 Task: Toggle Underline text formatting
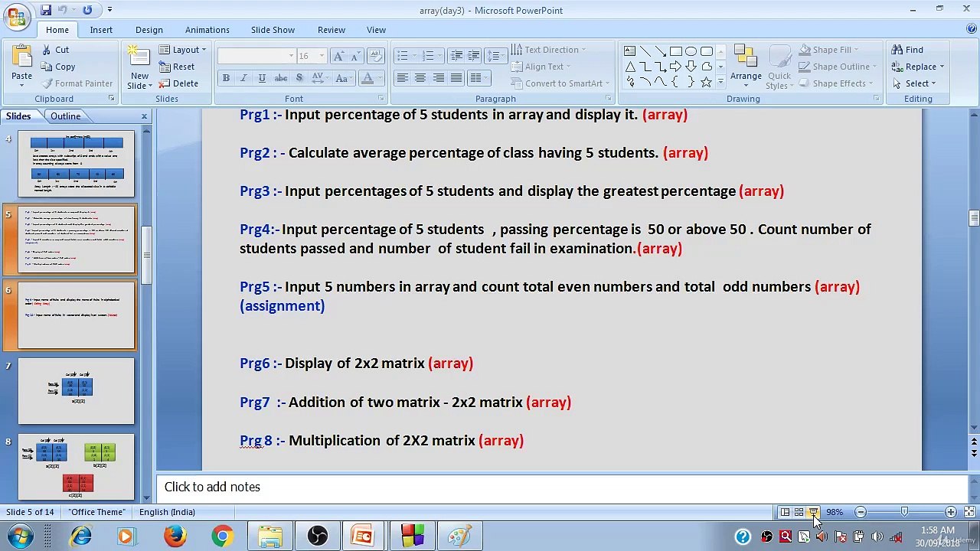click(262, 78)
